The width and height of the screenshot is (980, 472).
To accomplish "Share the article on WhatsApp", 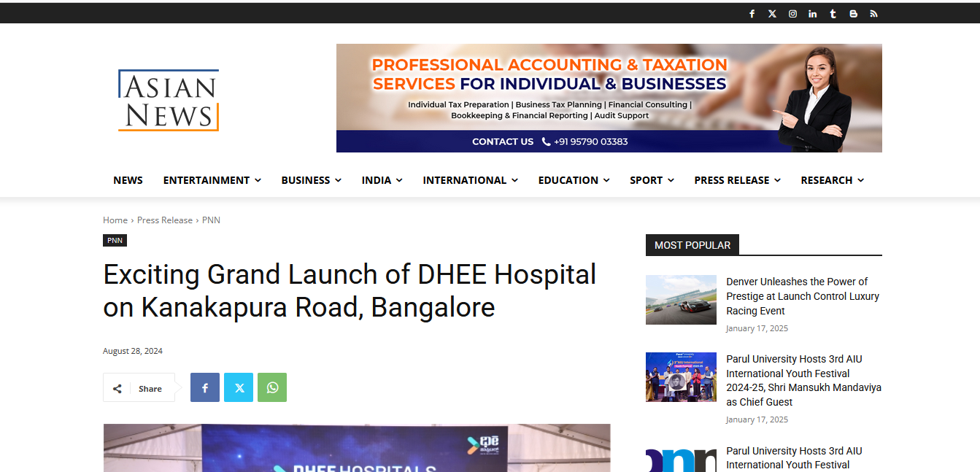I will 272,387.
